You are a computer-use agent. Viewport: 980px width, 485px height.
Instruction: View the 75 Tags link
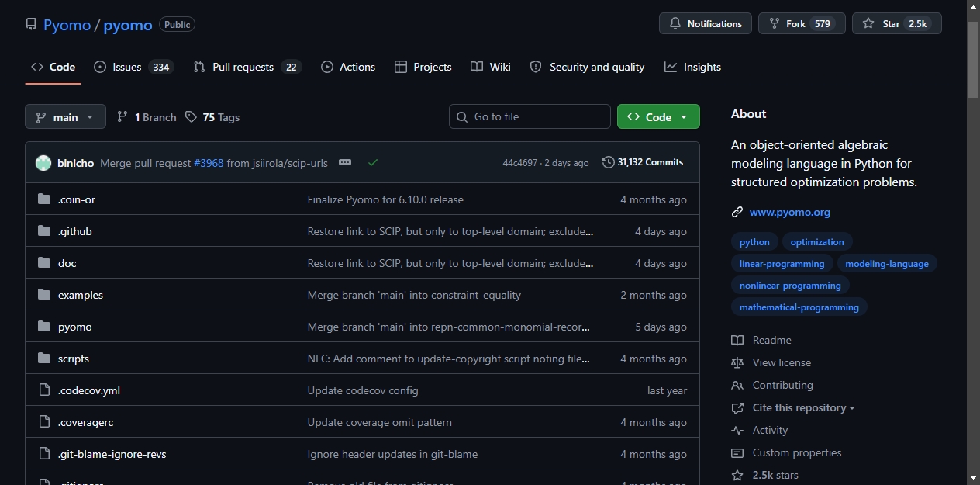click(x=212, y=117)
